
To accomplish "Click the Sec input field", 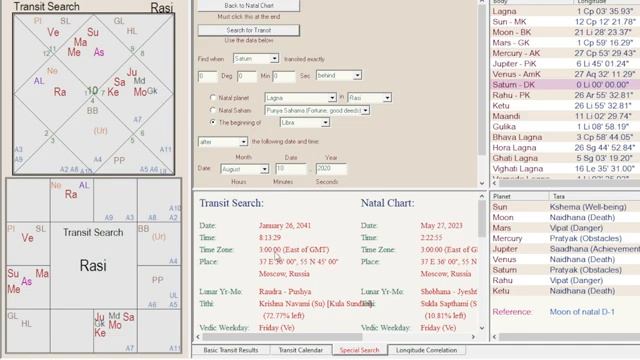I will click(283, 76).
